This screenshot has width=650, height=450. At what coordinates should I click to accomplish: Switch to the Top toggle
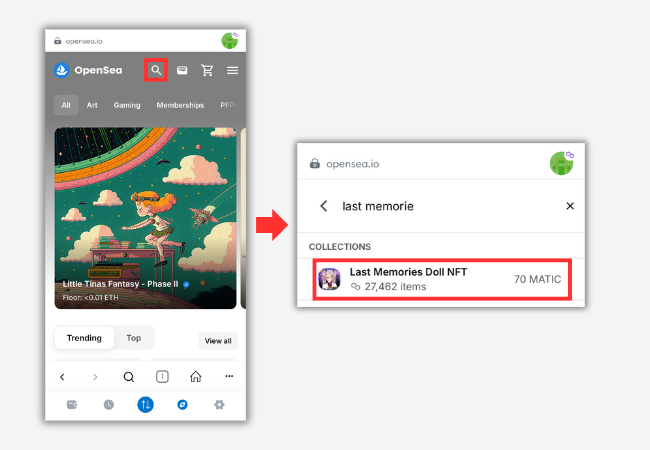pos(133,338)
